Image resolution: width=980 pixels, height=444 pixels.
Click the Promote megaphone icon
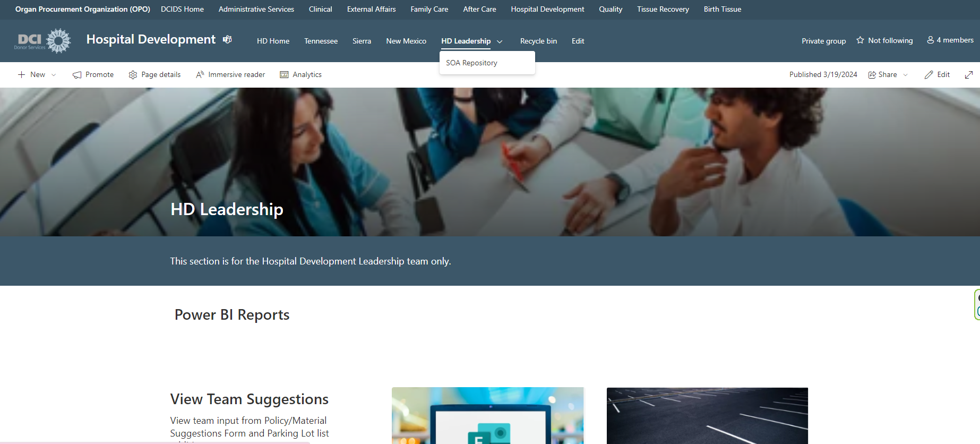77,75
